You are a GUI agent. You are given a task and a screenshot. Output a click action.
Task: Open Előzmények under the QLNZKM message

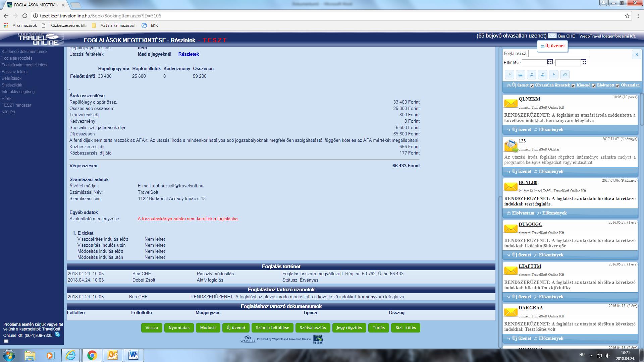coord(551,130)
